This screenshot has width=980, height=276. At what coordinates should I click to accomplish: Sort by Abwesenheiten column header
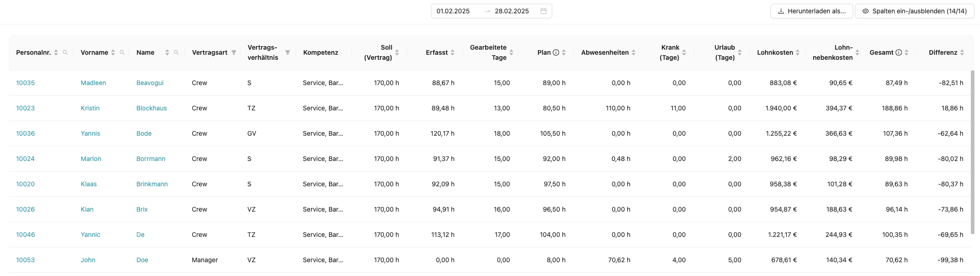pyautogui.click(x=634, y=52)
